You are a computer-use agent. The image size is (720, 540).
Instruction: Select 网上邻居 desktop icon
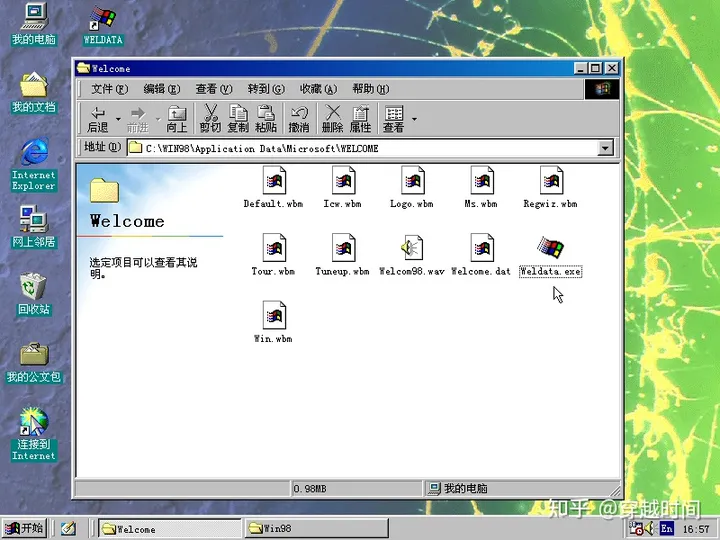point(34,219)
